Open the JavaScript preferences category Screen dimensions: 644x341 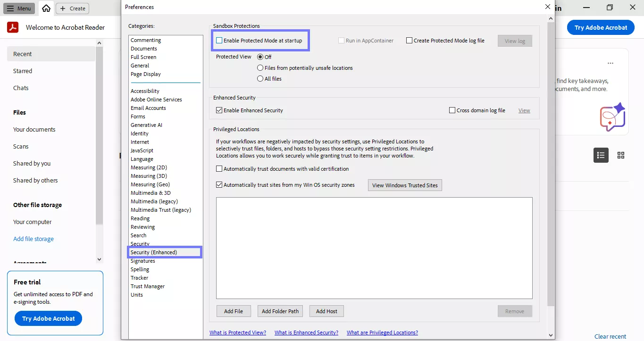tap(142, 150)
